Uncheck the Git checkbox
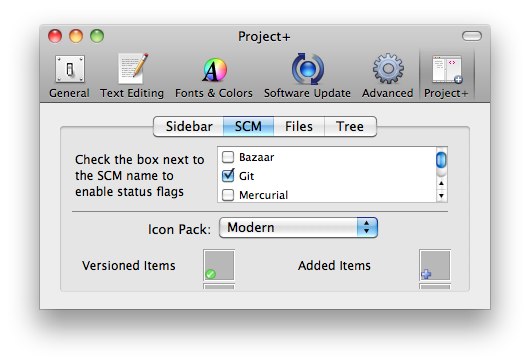This screenshot has height=364, width=530. 228,176
